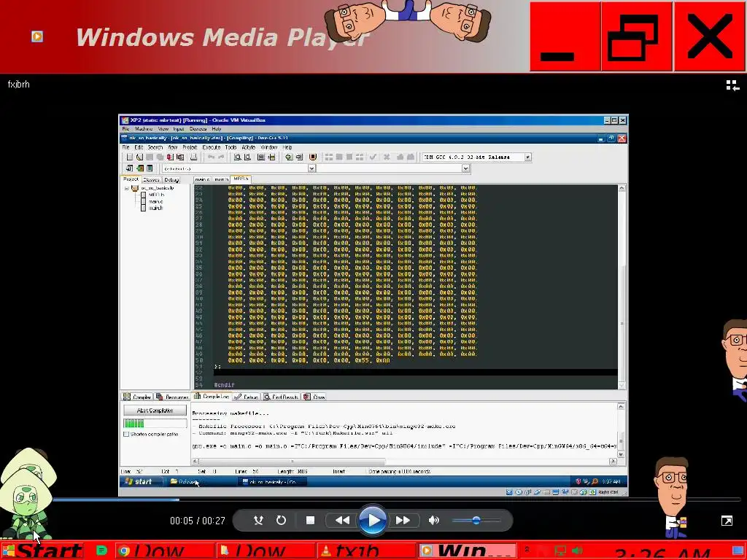Turn on shuffle in the player controls
Screen dimensions: 747x560
tap(258, 521)
